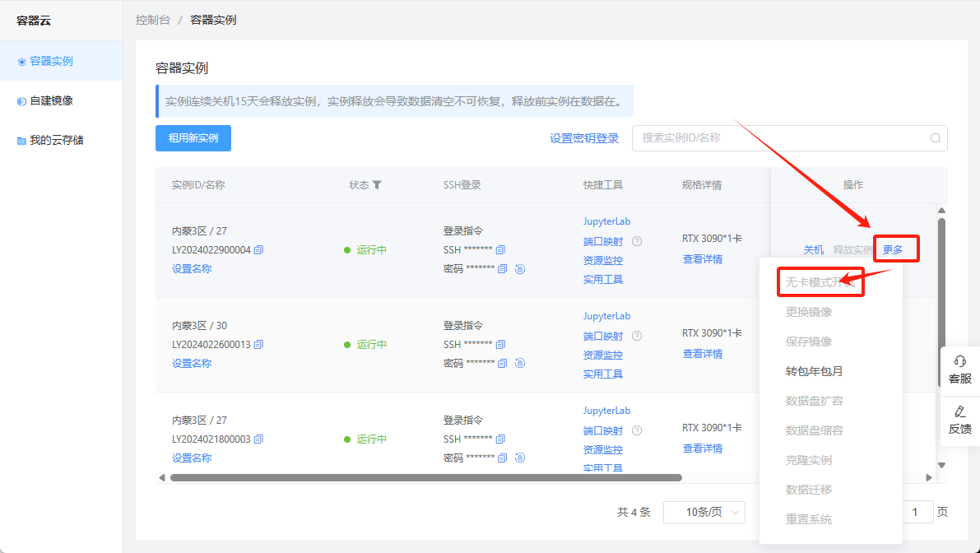This screenshot has width=980, height=553.
Task: Select 重置系统 from the menu
Action: pyautogui.click(x=809, y=519)
